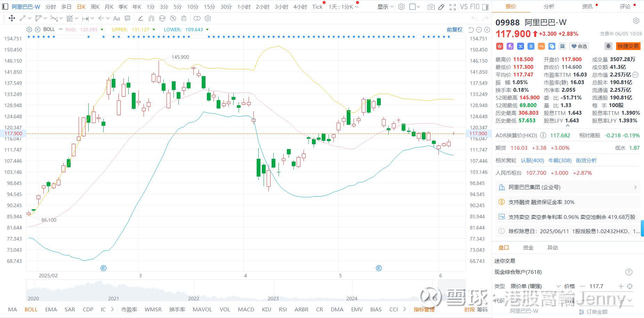
Task: Remove the BOLL indicator with its X icon
Action: [38, 30]
